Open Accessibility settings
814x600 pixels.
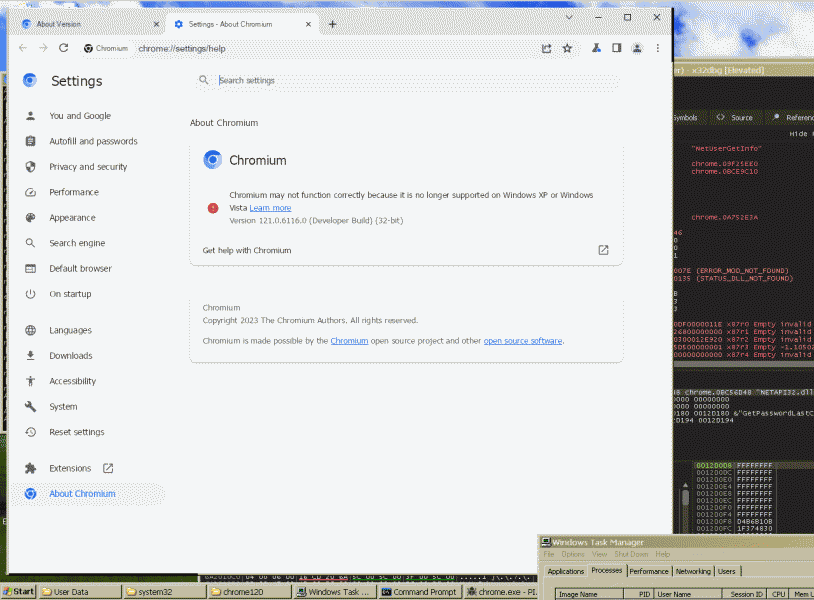click(x=73, y=381)
